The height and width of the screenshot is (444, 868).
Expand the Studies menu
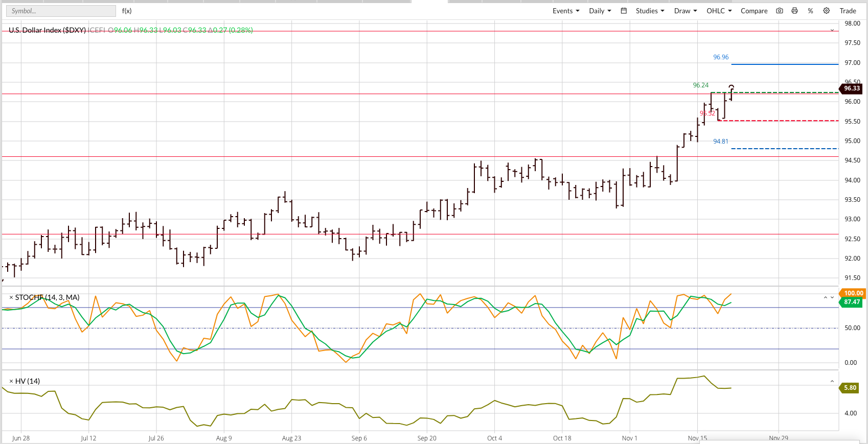tap(650, 11)
